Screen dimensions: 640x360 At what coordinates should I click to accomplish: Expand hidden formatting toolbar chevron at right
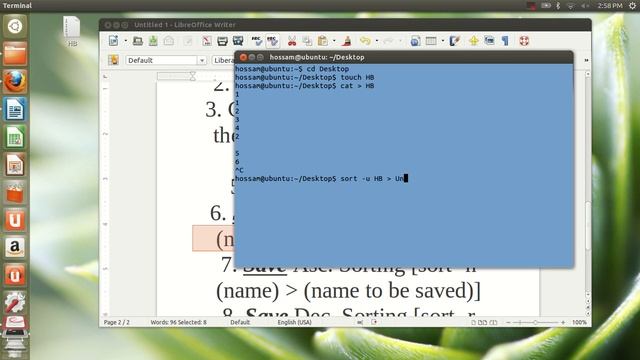point(587,60)
